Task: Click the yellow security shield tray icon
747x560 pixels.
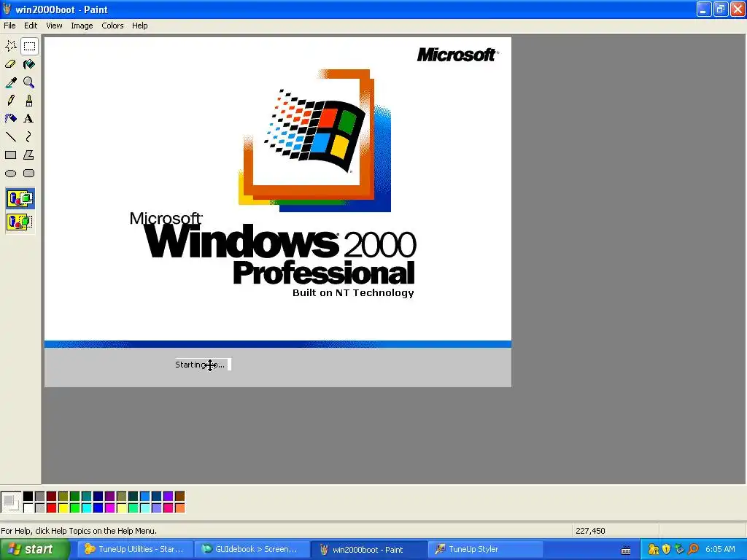Action: click(666, 550)
